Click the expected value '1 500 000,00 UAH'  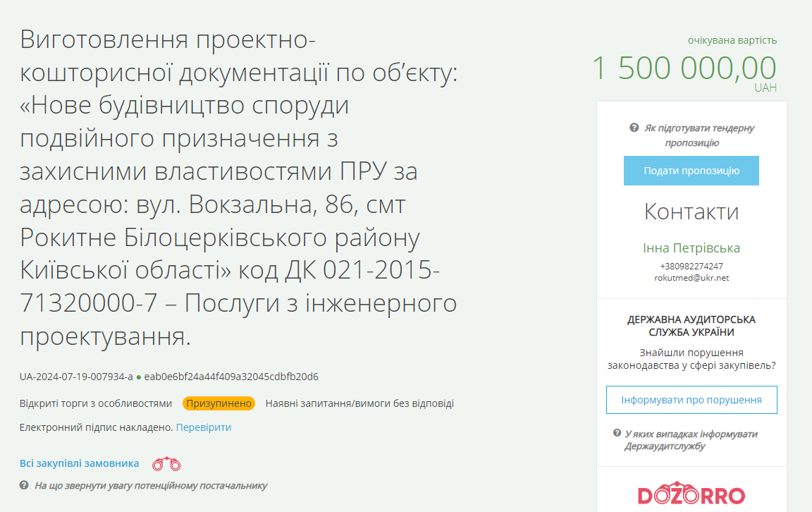pos(683,70)
